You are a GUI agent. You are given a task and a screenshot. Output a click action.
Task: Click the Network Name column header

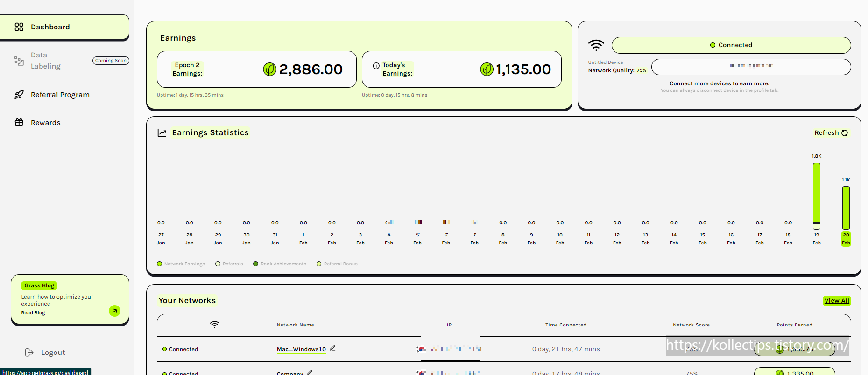296,325
